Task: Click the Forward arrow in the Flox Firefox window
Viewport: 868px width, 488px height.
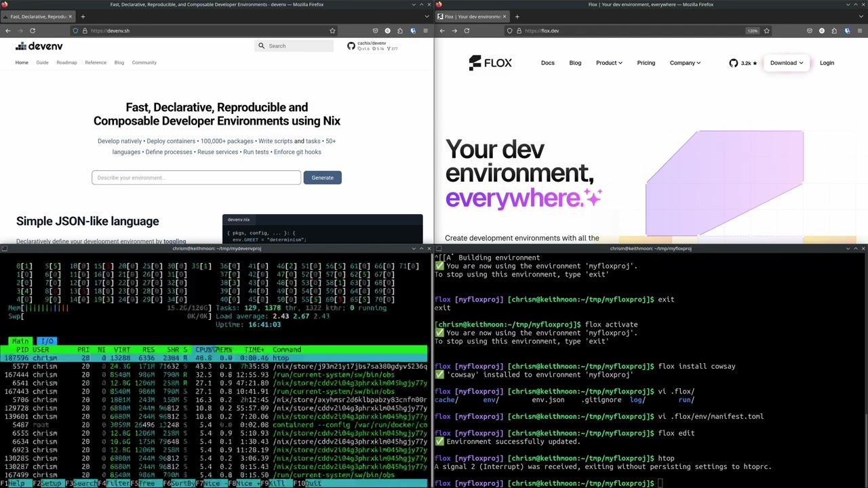Action: point(454,30)
